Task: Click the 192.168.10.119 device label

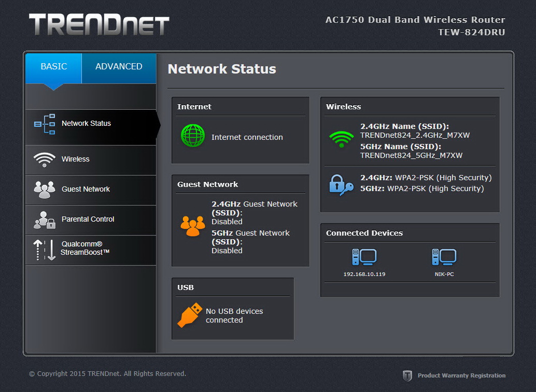Action: click(x=364, y=274)
